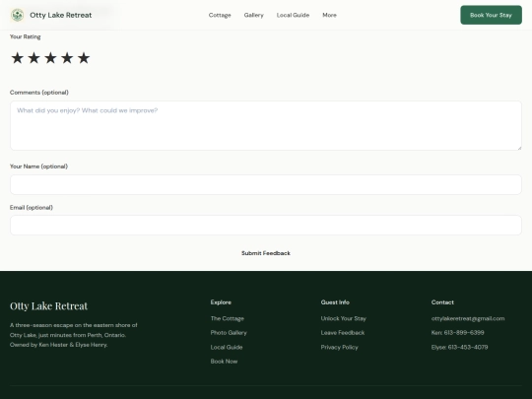Submit the feedback form
The height and width of the screenshot is (399, 532).
point(266,253)
